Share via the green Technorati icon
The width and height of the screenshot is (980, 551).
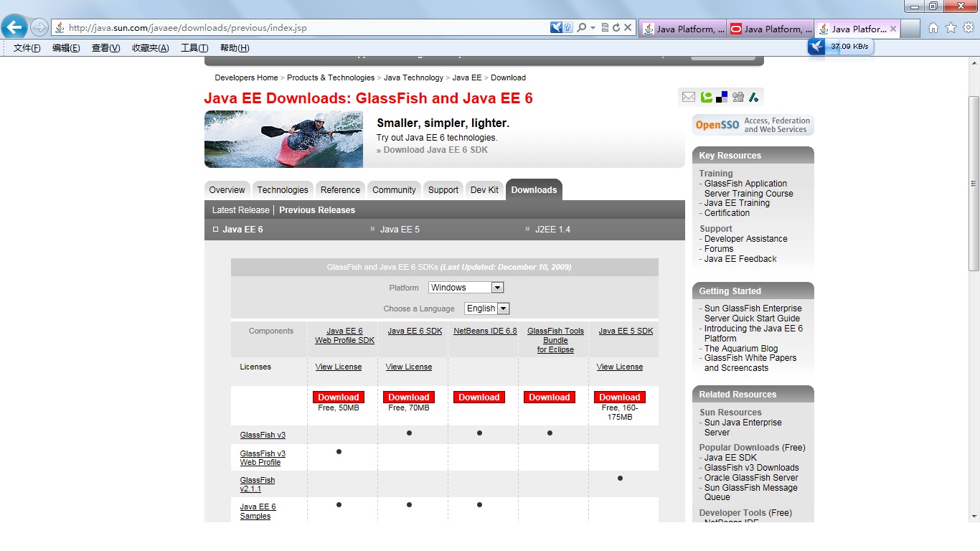click(707, 97)
